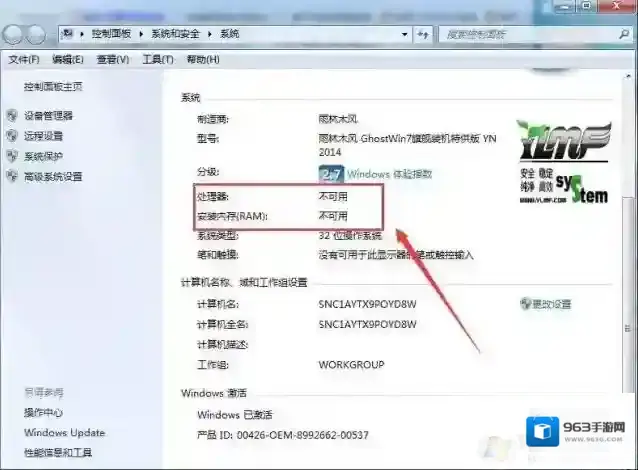
Task: Expand the arrow after 控制面板 breadcrumb
Action: [141, 34]
